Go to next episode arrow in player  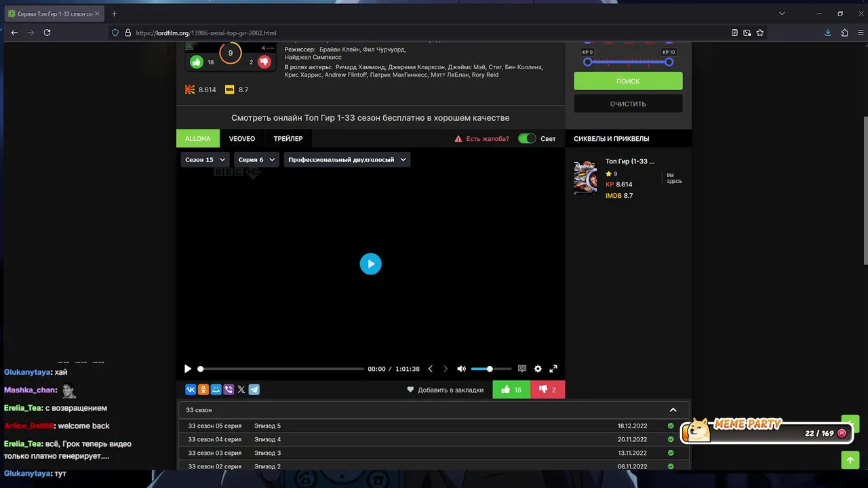[x=446, y=369]
